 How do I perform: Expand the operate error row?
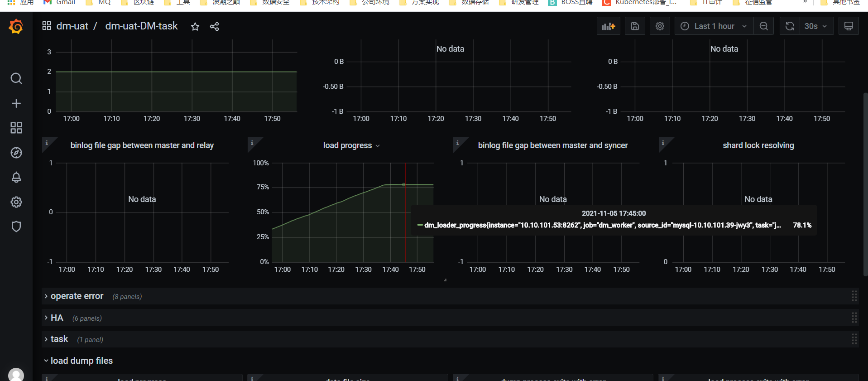pos(77,296)
